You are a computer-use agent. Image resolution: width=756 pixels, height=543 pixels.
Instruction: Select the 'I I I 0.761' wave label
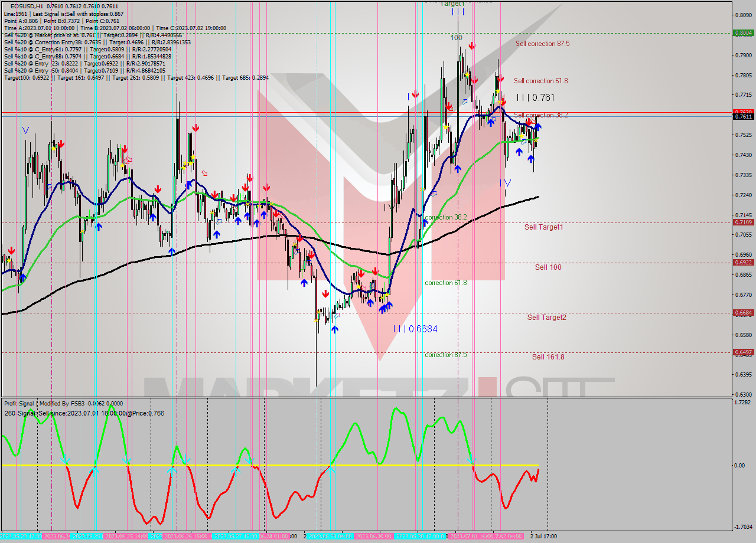[x=536, y=97]
